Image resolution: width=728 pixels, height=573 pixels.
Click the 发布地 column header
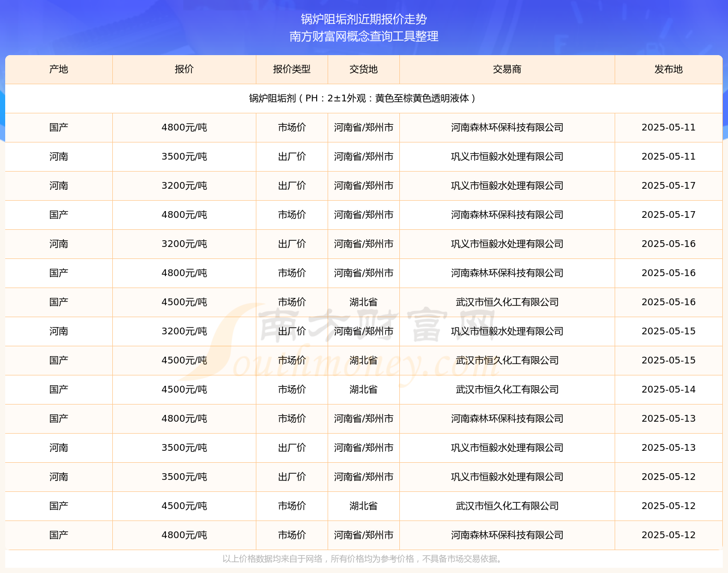[668, 69]
